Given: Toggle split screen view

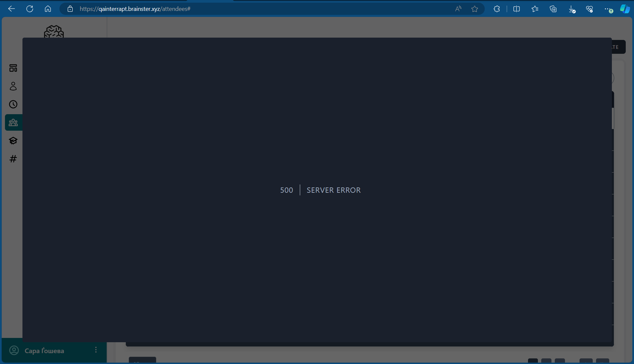Looking at the screenshot, I should (x=516, y=9).
